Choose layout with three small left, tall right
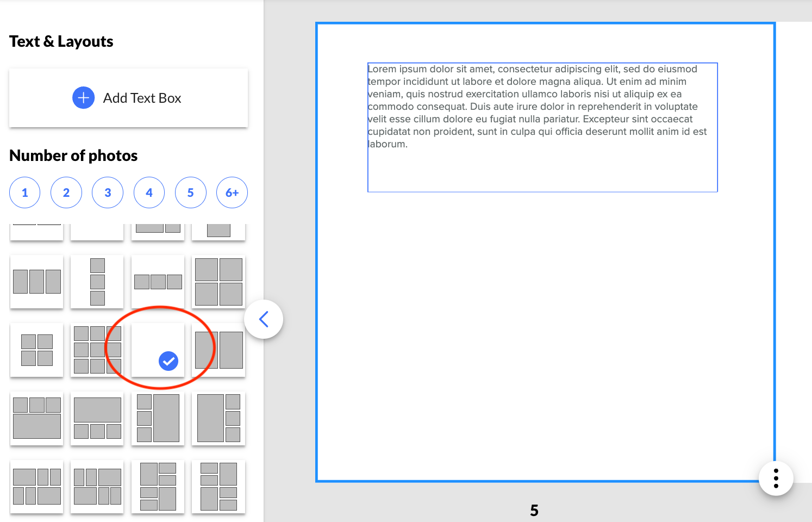The image size is (812, 522). click(158, 418)
